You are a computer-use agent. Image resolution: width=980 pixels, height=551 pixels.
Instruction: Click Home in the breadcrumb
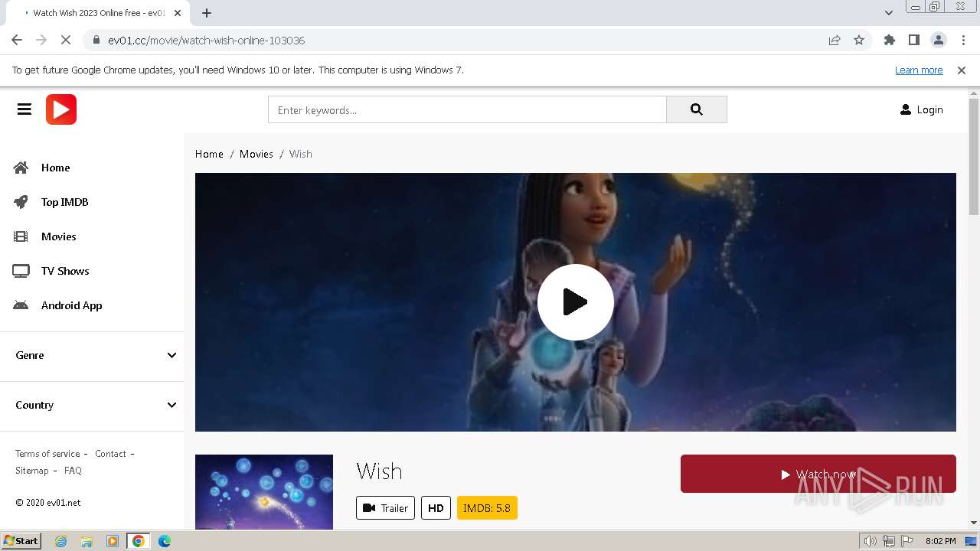coord(209,154)
